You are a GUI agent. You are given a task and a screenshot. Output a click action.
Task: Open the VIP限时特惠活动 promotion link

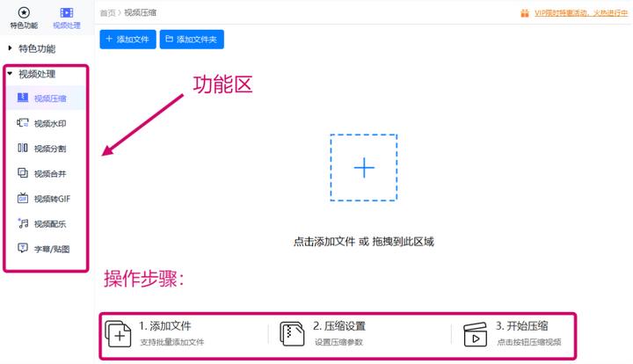(581, 13)
